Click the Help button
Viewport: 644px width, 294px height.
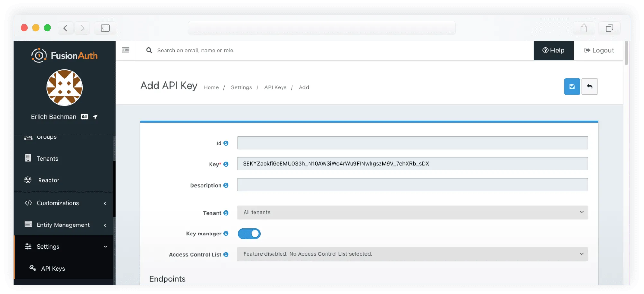[553, 51]
